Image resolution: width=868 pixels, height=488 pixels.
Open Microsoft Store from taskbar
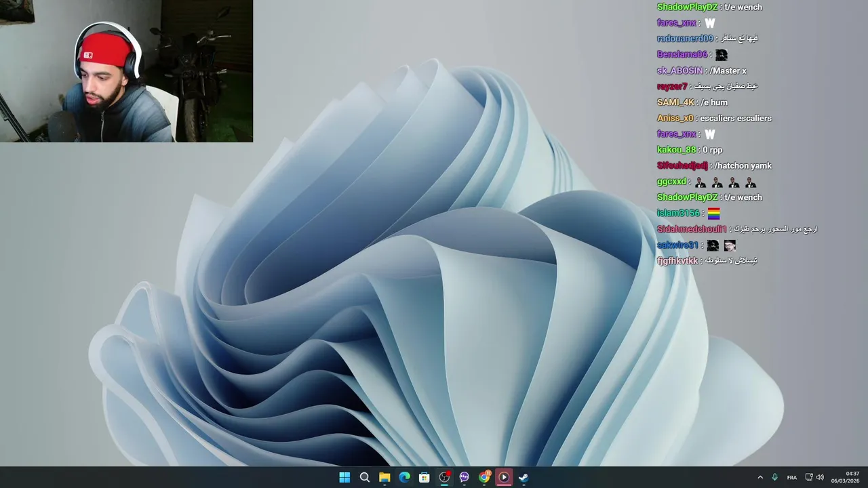[x=424, y=477]
